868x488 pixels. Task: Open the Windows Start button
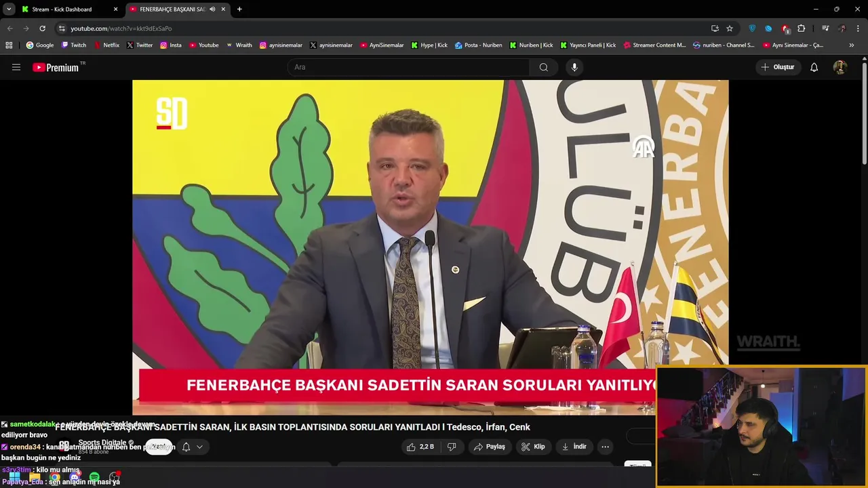tap(14, 478)
